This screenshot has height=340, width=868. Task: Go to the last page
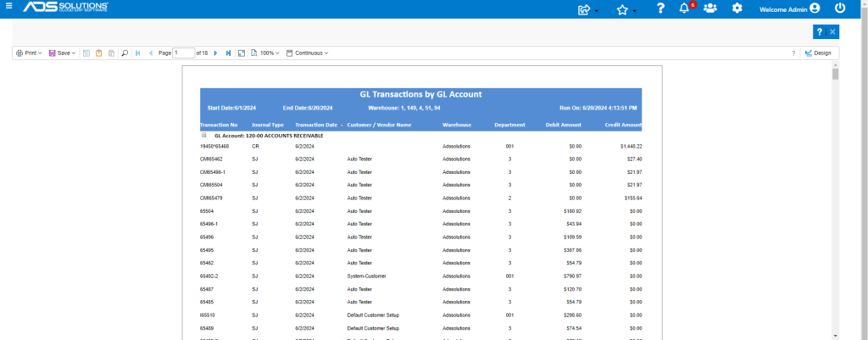click(x=228, y=53)
